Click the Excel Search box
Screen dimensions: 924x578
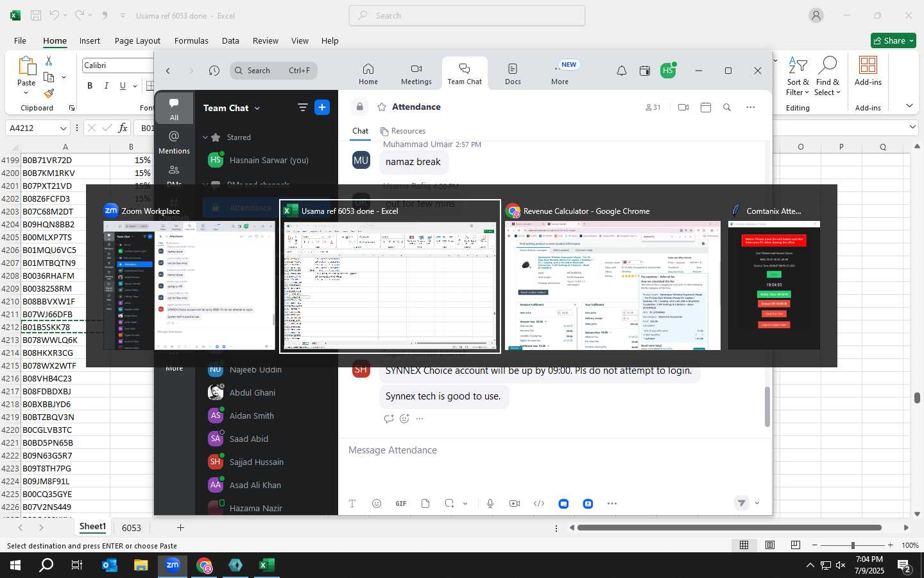(467, 15)
